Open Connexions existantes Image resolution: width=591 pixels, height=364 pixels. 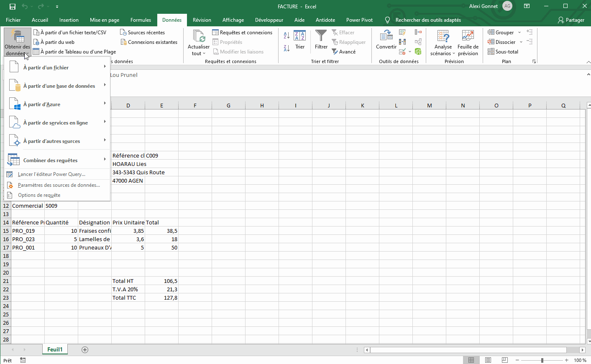(x=149, y=42)
